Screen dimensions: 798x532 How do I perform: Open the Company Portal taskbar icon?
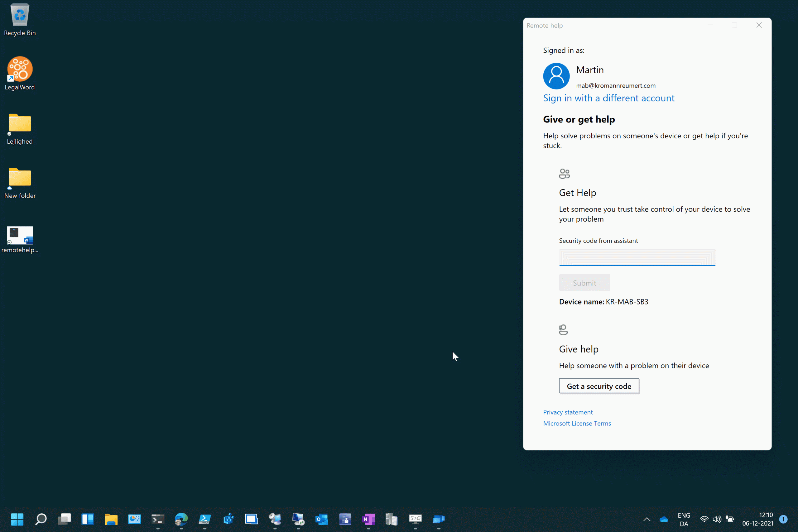click(345, 519)
